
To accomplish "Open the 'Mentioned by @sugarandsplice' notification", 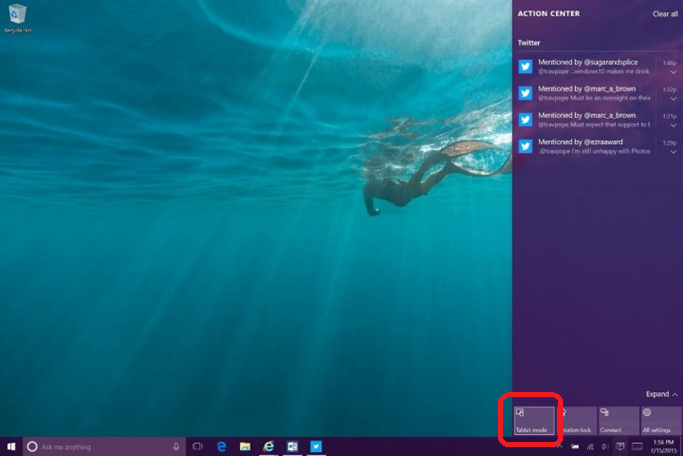I will click(x=597, y=66).
